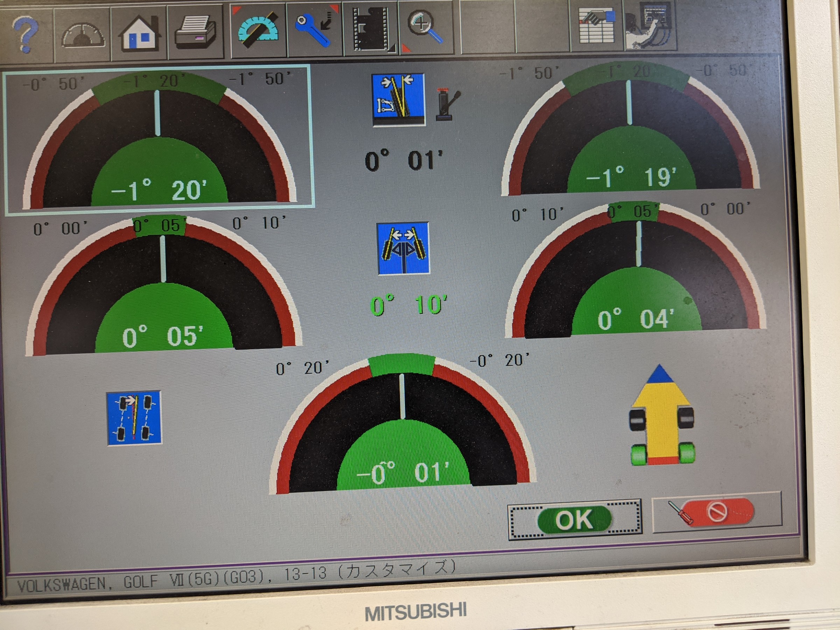Select the blue toe angle icon
Viewport: 840px width, 630px height.
pos(403,248)
